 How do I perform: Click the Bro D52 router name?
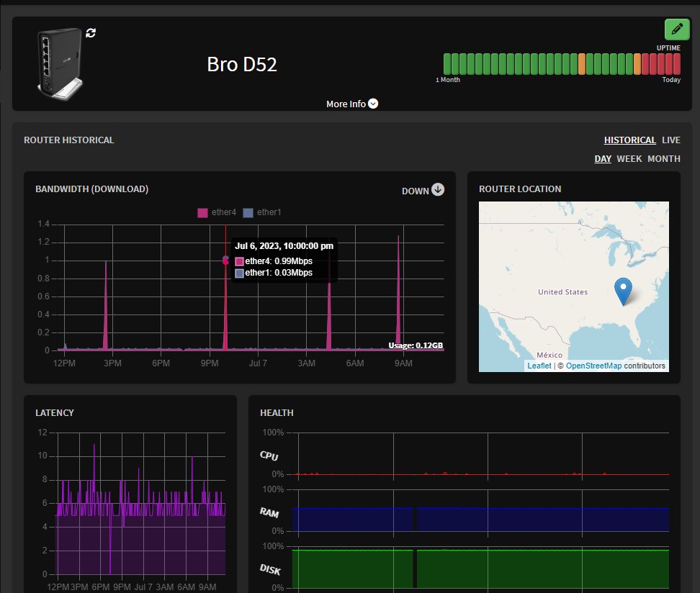(242, 64)
